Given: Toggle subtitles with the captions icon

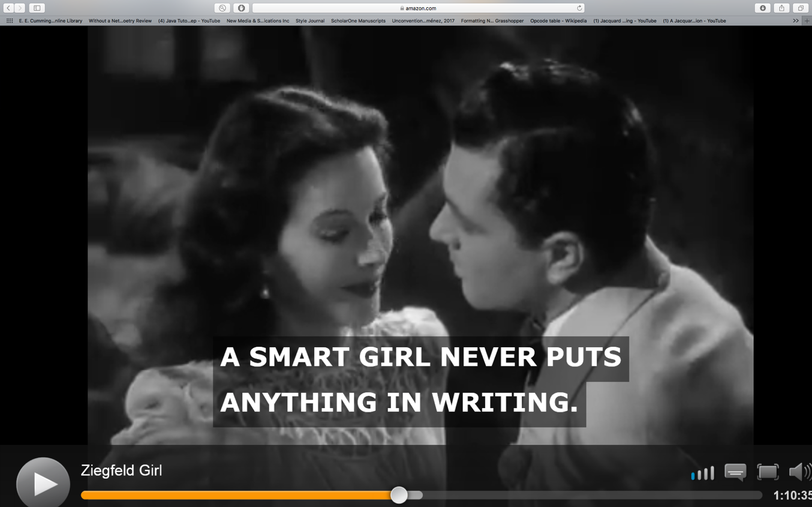Looking at the screenshot, I should (x=735, y=473).
